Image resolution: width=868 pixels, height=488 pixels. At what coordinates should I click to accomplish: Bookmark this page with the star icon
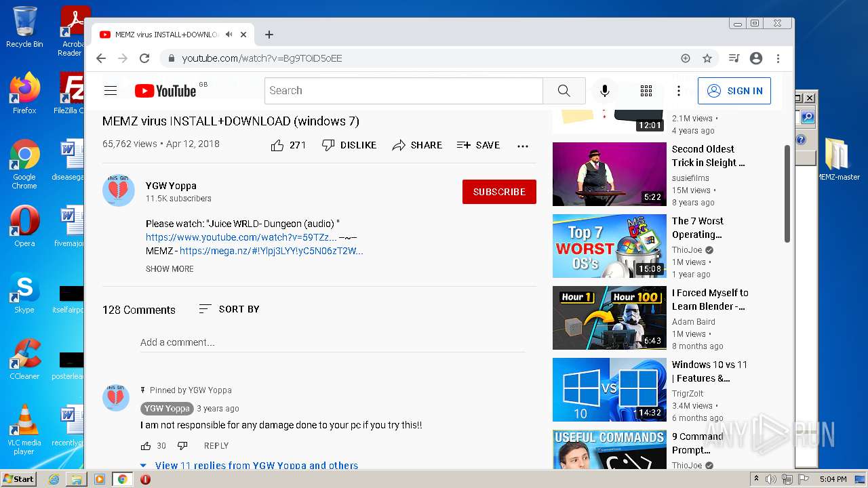[x=707, y=58]
